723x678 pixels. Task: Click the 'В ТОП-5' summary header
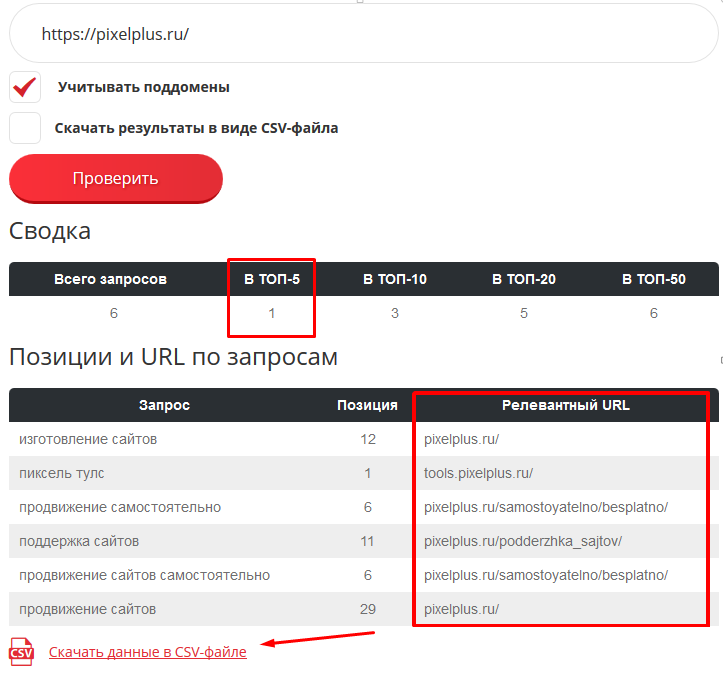[272, 279]
